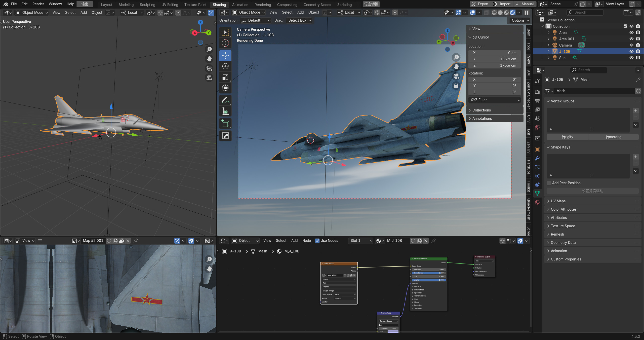Select the Measure tool
This screenshot has height=340, width=644.
pyautogui.click(x=225, y=111)
